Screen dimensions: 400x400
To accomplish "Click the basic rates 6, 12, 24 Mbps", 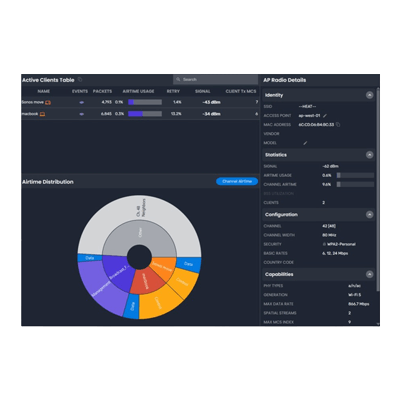I will point(335,253).
